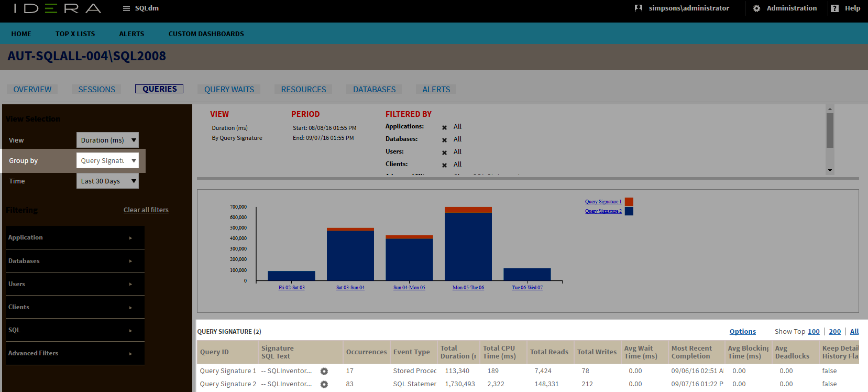
Task: Open the Administration gear icon
Action: (x=756, y=8)
